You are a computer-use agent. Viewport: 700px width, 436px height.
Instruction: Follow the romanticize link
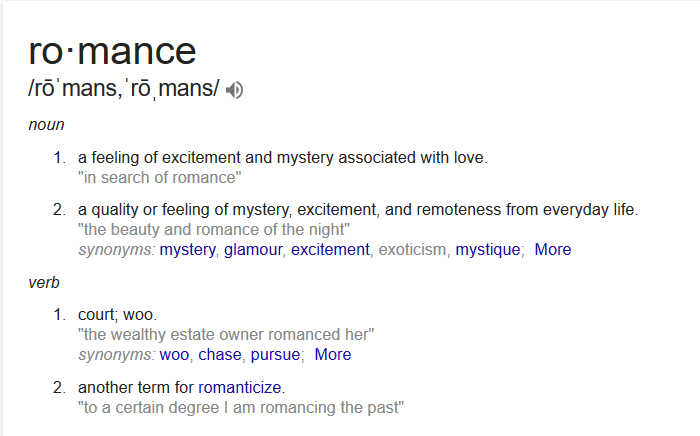240,387
